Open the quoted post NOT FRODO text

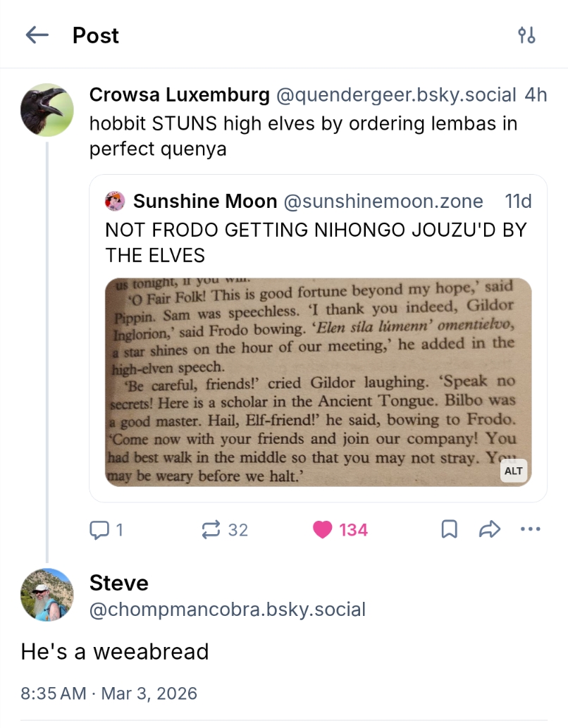click(316, 242)
